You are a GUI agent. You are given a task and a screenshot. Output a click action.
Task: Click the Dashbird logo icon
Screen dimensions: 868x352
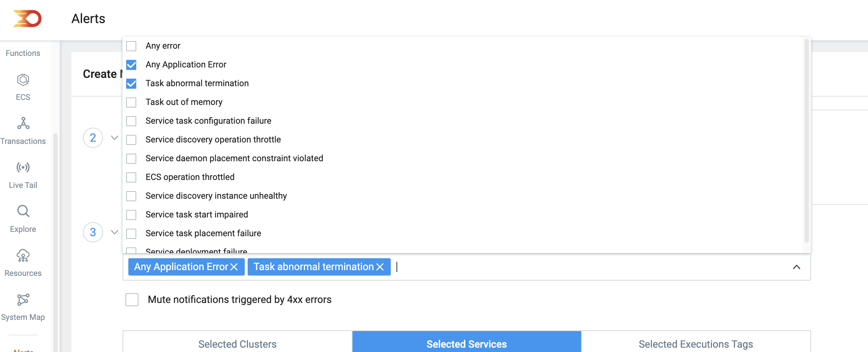(x=27, y=19)
